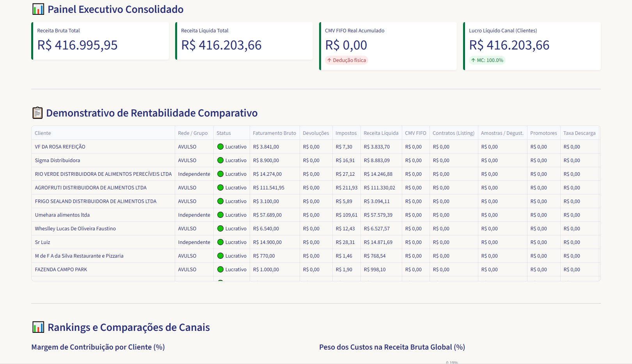Click receita líquida value R$ 8.883,09
Viewport: 632px width, 364px height.
point(377,160)
